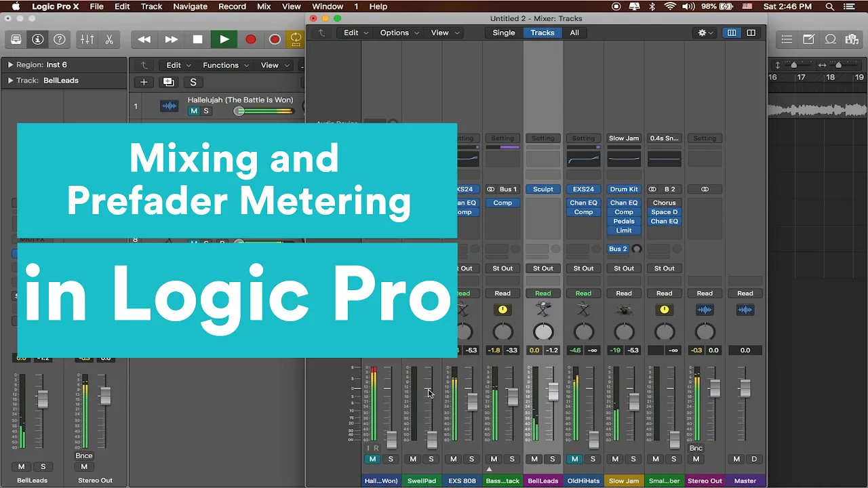This screenshot has height=488, width=868.
Task: Open the mixer View menu
Action: tap(446, 33)
